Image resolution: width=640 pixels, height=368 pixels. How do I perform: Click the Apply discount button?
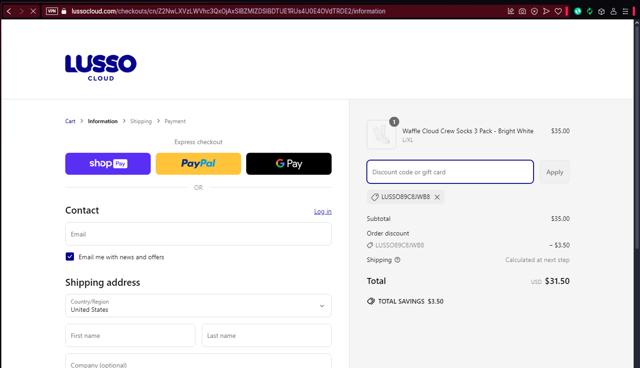point(555,172)
